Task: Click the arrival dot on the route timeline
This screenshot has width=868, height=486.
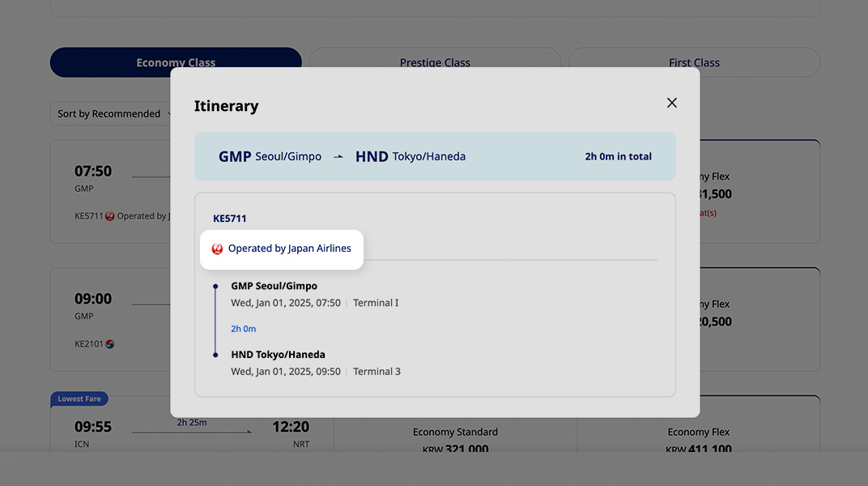Action: click(x=215, y=355)
